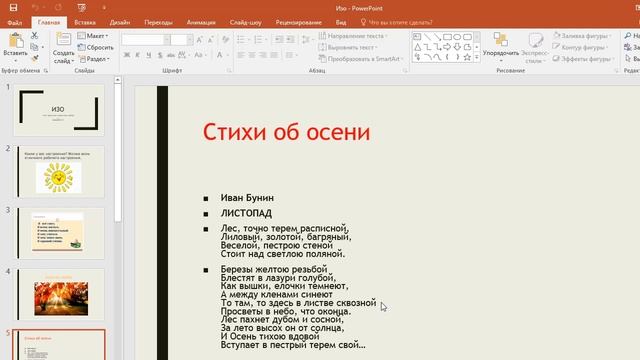
Task: Open bullets list dropdown arrow
Action: [x=249, y=40]
